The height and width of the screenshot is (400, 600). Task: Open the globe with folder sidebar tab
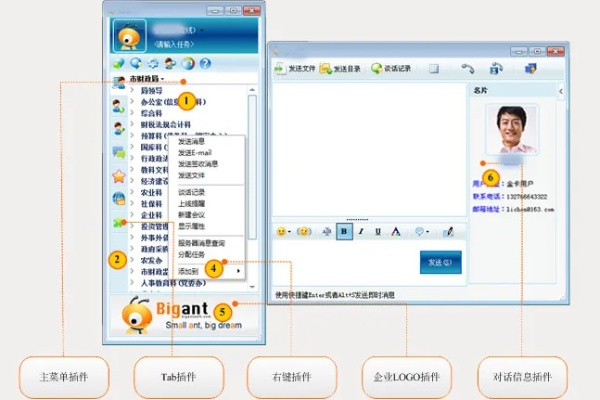(x=119, y=199)
